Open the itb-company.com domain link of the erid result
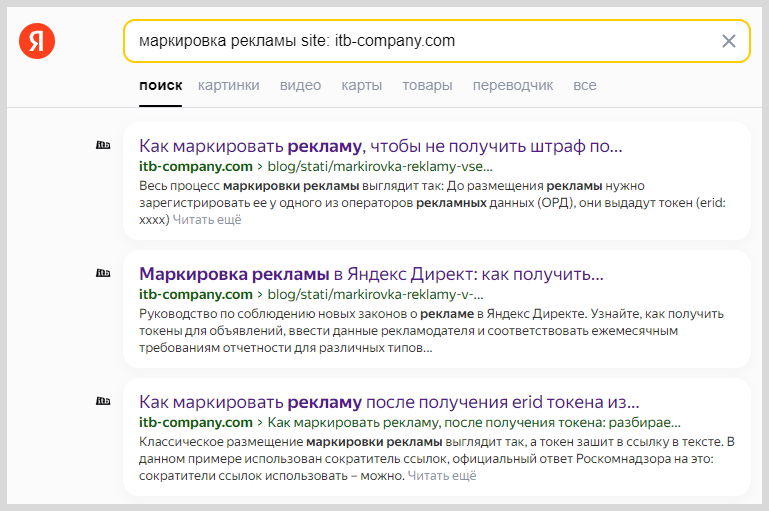This screenshot has height=511, width=769. click(x=196, y=423)
